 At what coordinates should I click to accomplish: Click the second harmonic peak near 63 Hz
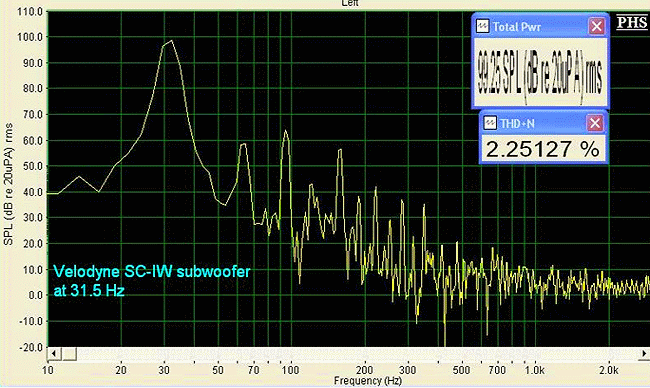(x=244, y=144)
